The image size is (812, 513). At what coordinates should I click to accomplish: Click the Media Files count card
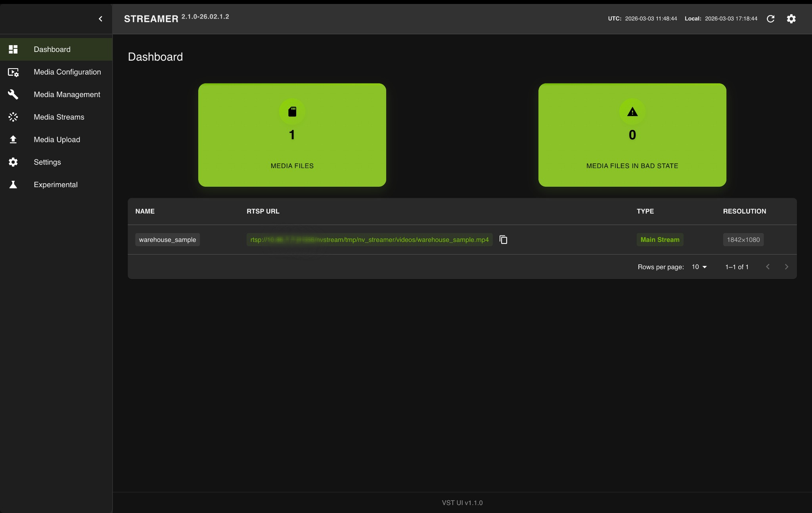(x=292, y=135)
